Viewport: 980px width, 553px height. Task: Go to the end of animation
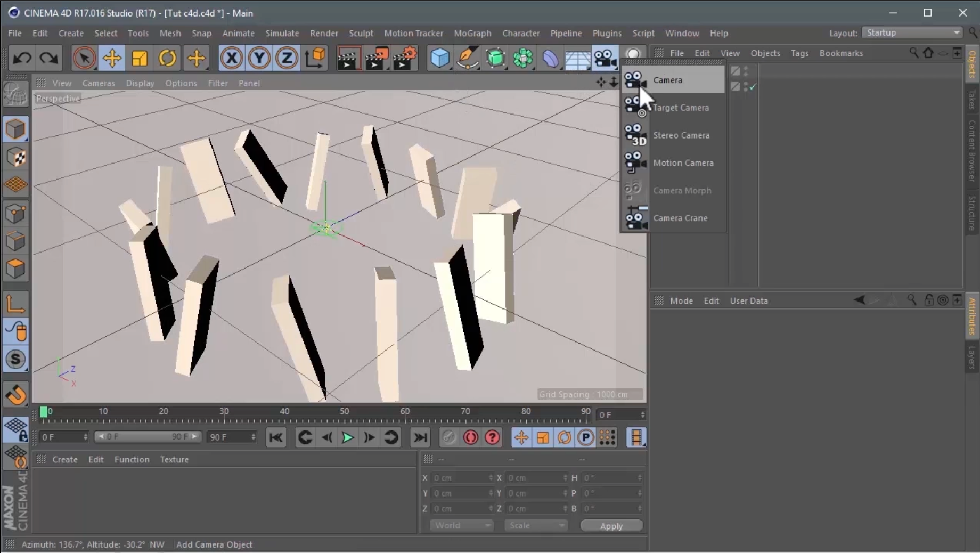pos(420,437)
